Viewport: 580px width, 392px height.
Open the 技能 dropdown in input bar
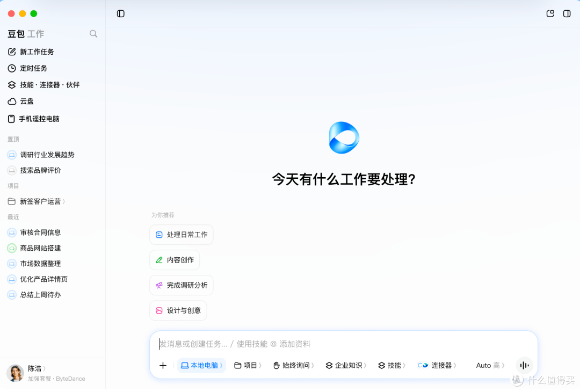pyautogui.click(x=392, y=366)
